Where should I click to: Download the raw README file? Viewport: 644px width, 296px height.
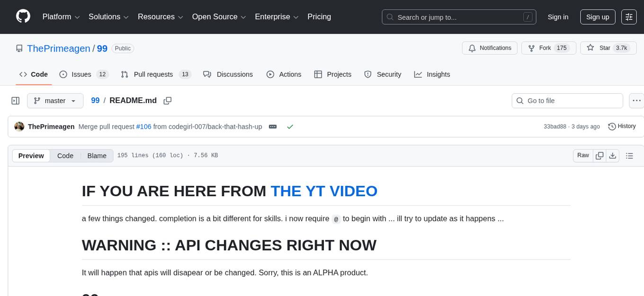point(612,156)
